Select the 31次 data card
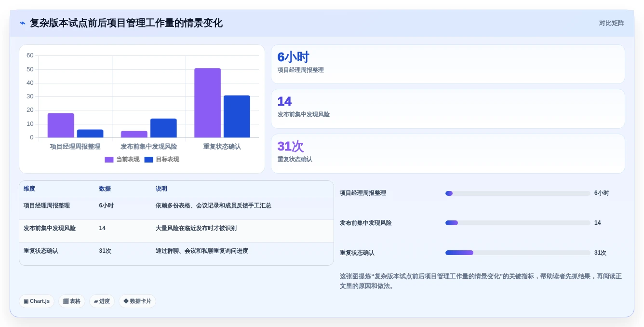The image size is (644, 327). pyautogui.click(x=448, y=153)
